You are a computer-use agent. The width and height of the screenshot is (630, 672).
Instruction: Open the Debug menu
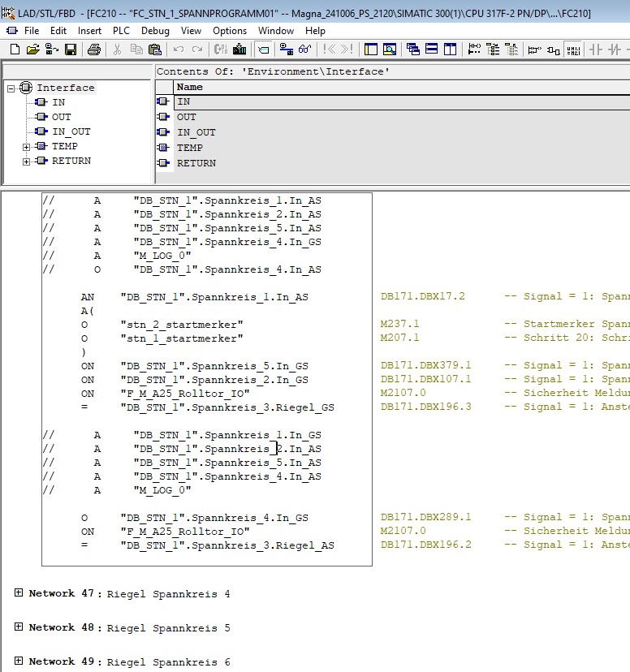click(155, 30)
